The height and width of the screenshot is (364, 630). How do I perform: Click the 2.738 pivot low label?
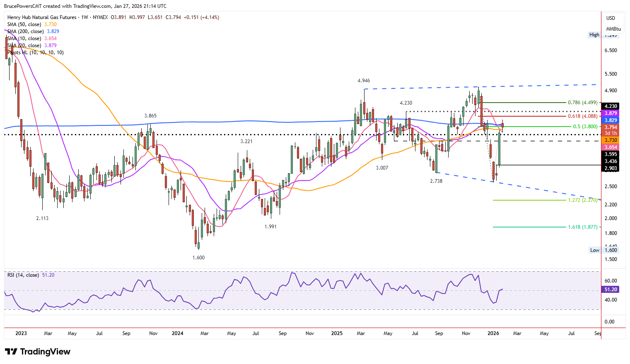(436, 181)
